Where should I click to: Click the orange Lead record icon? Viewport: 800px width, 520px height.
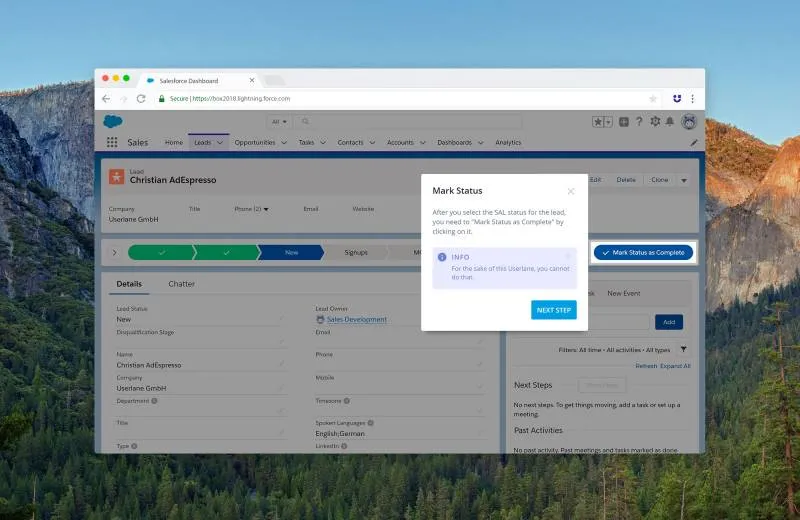[116, 177]
